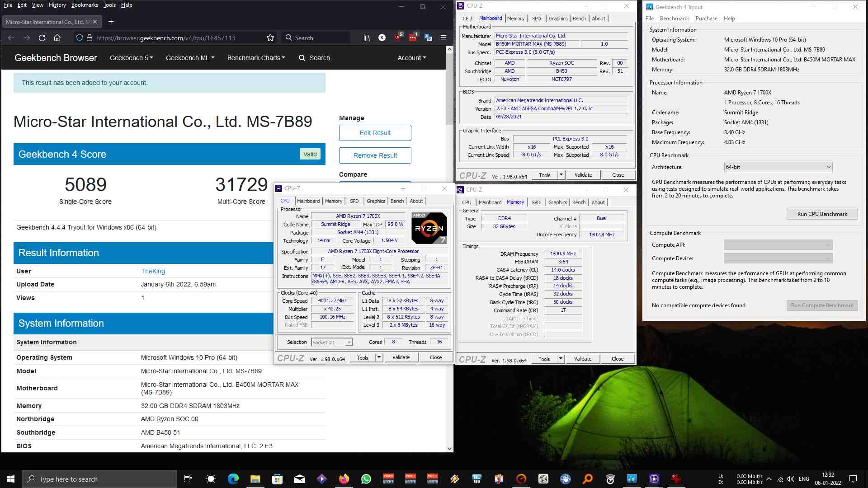Open WhatsApp from the taskbar
The image size is (868, 488).
[x=366, y=479]
